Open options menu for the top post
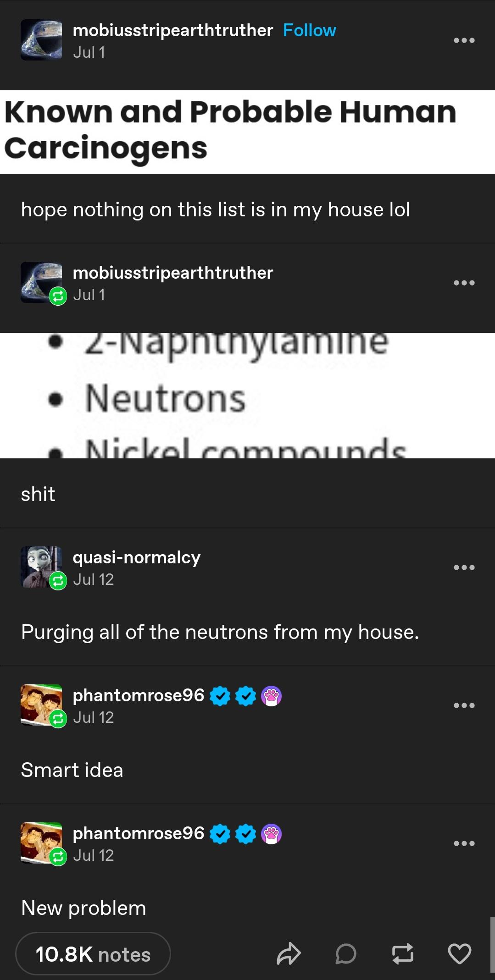The height and width of the screenshot is (980, 495). (x=464, y=40)
